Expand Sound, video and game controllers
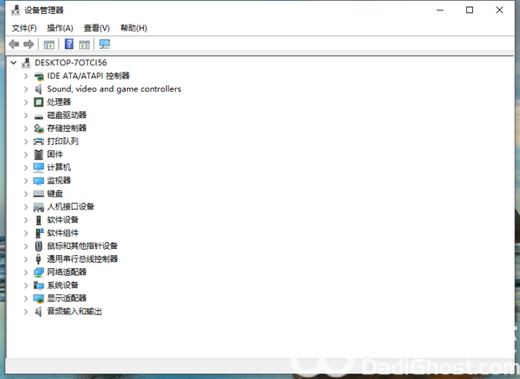 [26, 89]
